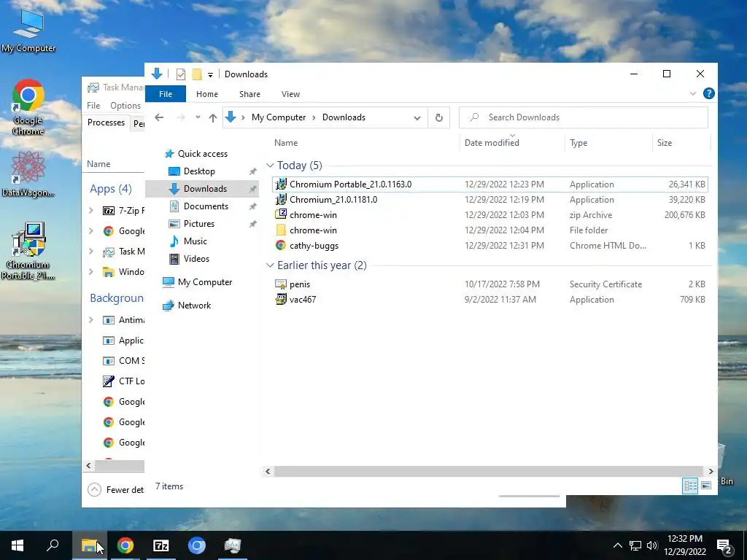Viewport: 747px width, 560px height.
Task: Expand 7-Zip process in Task Manager
Action: pos(91,211)
